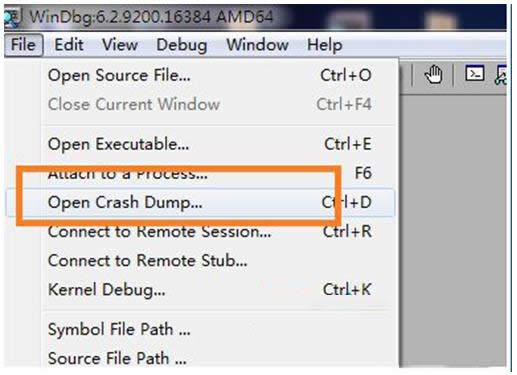Open the Debug menu
The height and width of the screenshot is (375, 517).
(182, 45)
